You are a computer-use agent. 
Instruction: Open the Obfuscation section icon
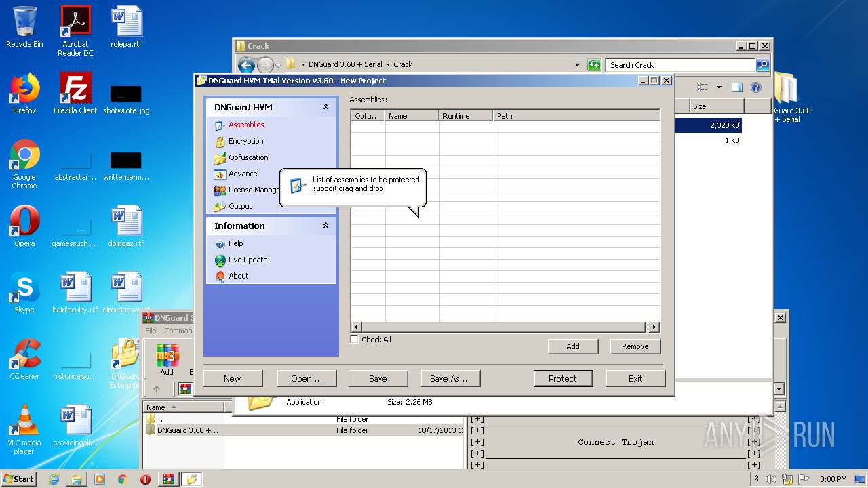220,158
